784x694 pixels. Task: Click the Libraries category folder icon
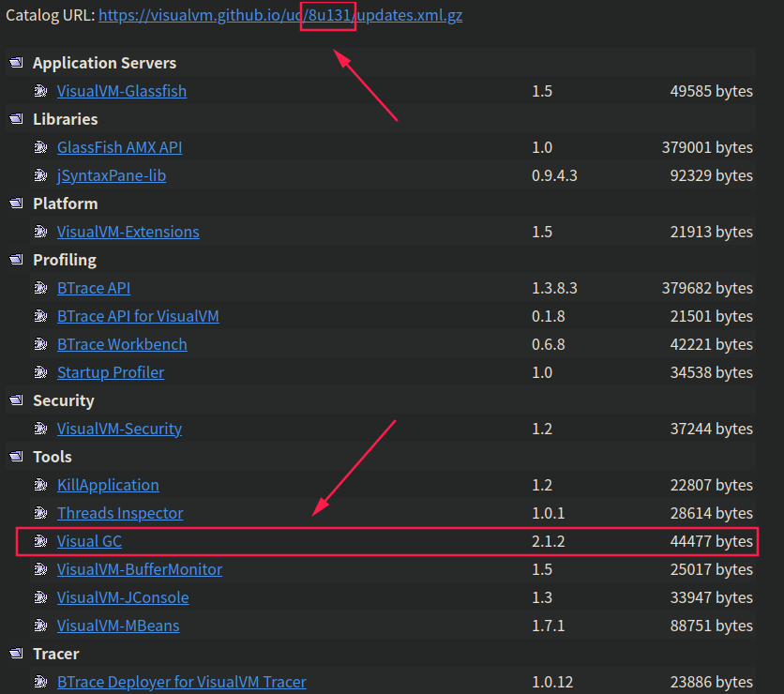click(x=17, y=119)
